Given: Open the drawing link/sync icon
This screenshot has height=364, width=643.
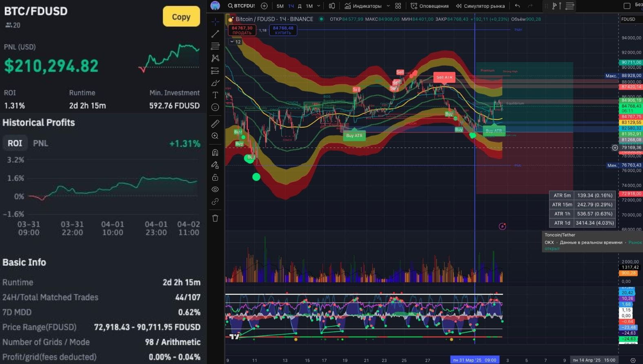Looking at the screenshot, I should 215,202.
